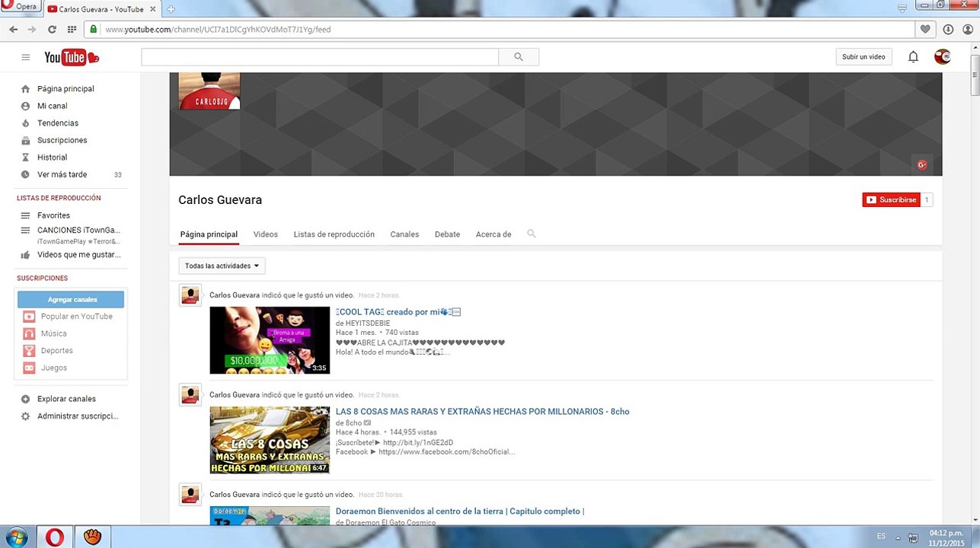Open the COOL TAG video thumbnail
This screenshot has height=548, width=980.
[270, 340]
